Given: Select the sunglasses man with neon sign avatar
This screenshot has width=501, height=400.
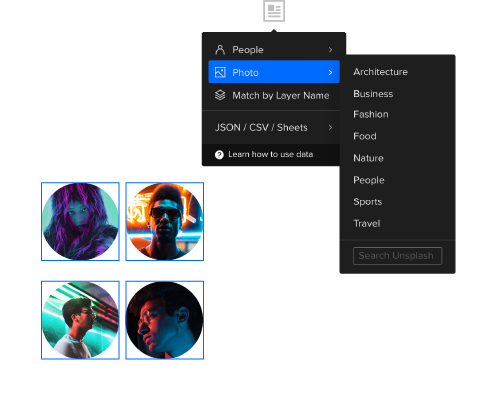Looking at the screenshot, I should 165,221.
